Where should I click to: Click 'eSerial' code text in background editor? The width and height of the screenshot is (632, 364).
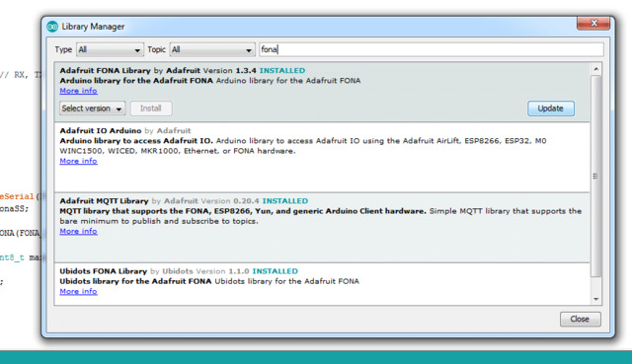pyautogui.click(x=17, y=196)
